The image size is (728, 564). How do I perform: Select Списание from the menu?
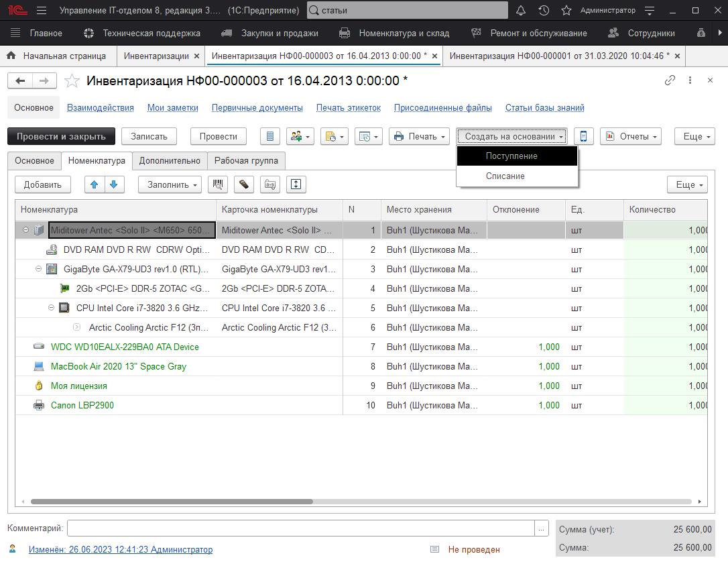click(505, 176)
